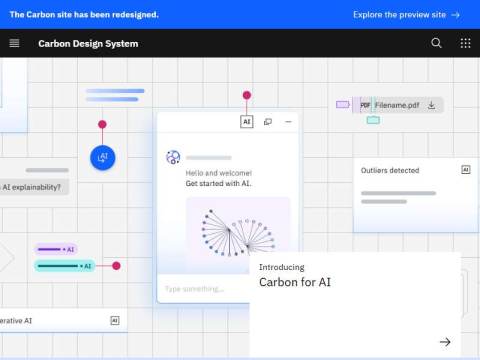Click the chat window popout icon
Screen dimensions: 480x360
[268, 122]
